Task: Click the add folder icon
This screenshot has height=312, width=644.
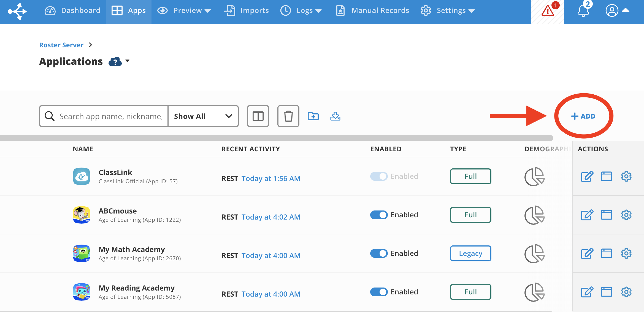Action: (313, 116)
